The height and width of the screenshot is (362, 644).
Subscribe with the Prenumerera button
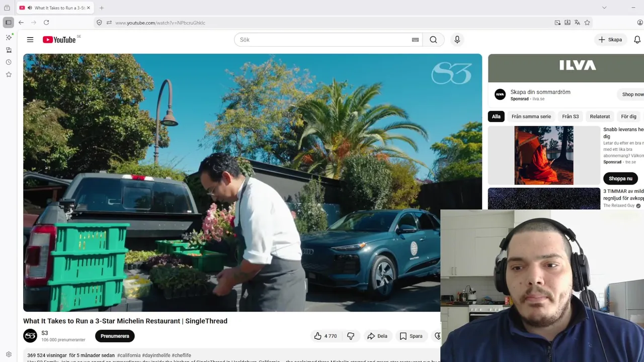(115, 336)
